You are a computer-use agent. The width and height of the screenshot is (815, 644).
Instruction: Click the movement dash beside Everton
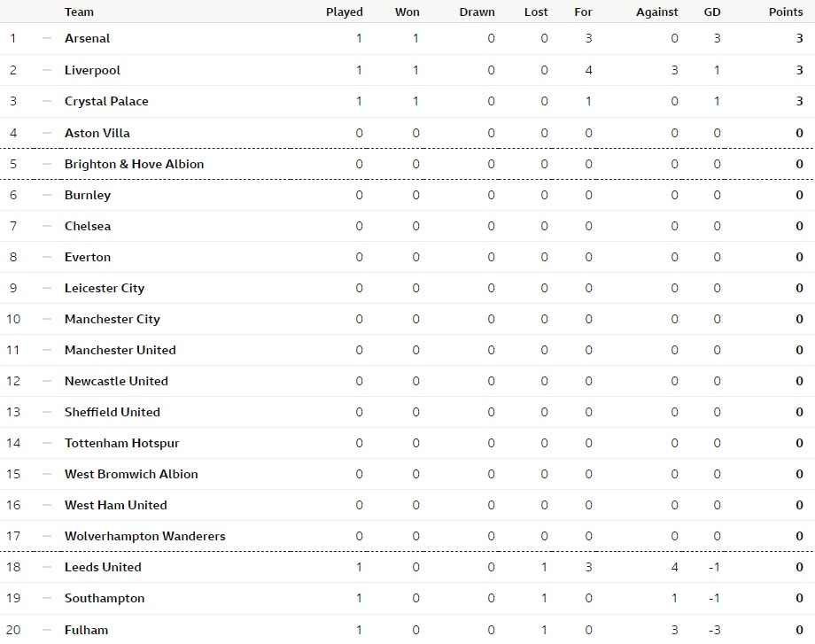(47, 257)
